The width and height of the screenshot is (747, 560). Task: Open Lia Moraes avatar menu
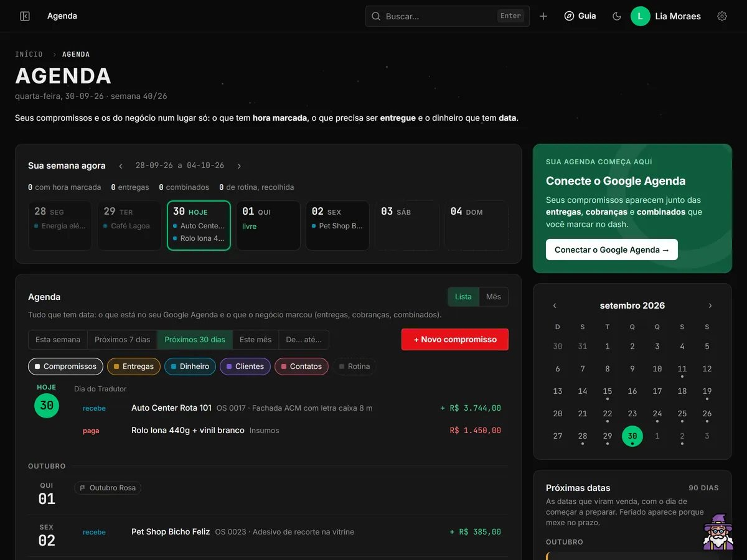pos(666,16)
